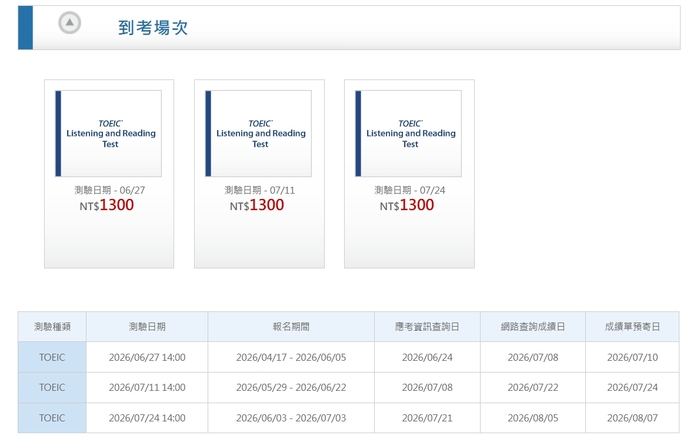Click the 2026/08/07 score report mailing date
Image resolution: width=700 pixels, height=442 pixels.
pyautogui.click(x=633, y=418)
